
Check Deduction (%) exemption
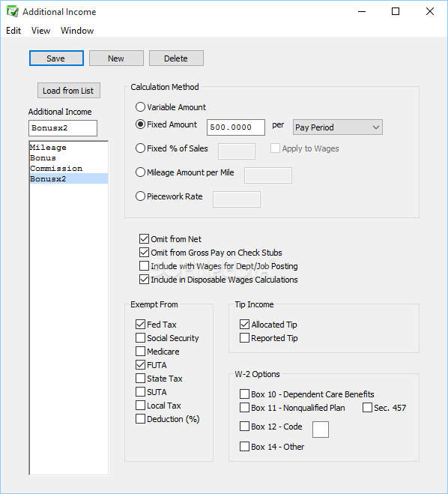140,419
